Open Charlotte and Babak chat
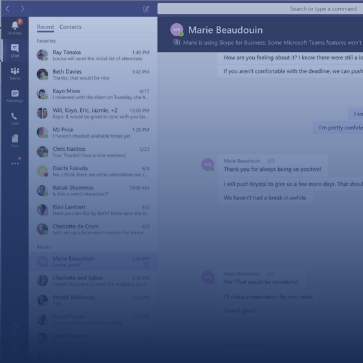 (93, 281)
